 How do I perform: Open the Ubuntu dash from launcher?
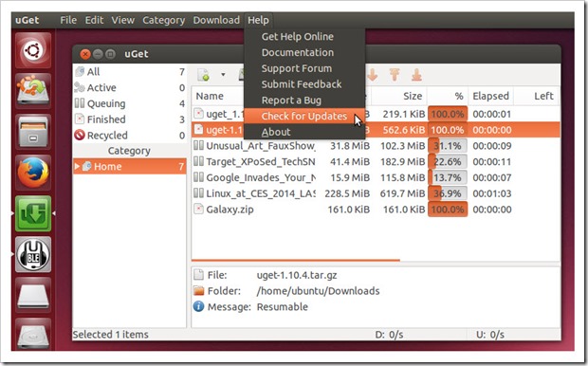(x=33, y=50)
